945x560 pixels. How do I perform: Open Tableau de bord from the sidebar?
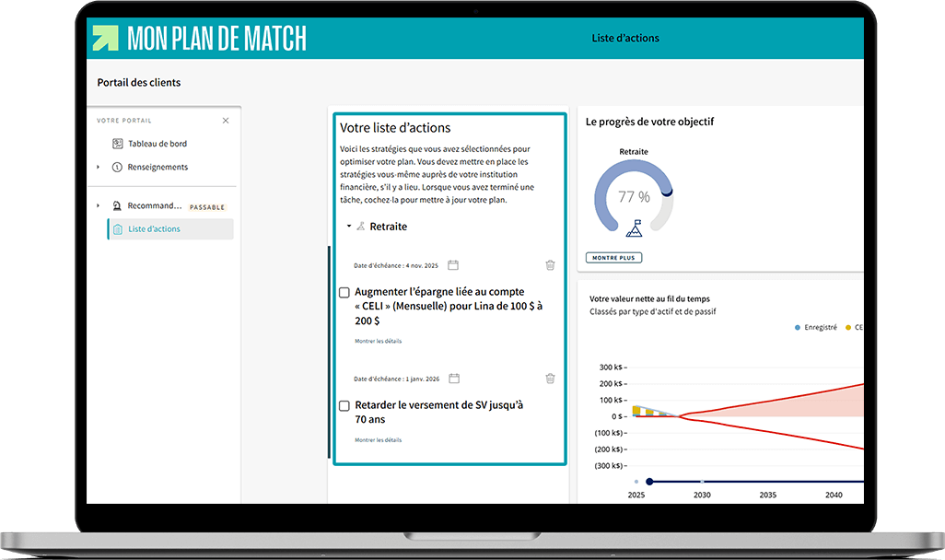click(x=158, y=144)
